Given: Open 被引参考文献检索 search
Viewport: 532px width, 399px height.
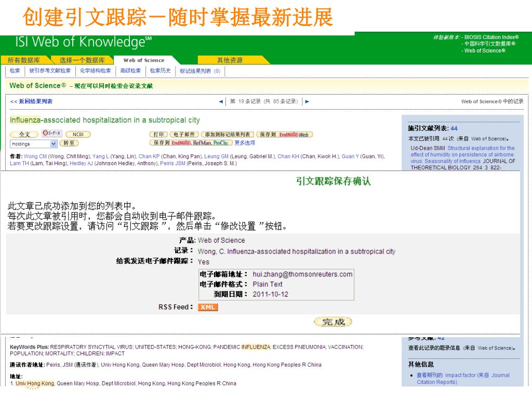Looking at the screenshot, I should tap(50, 71).
